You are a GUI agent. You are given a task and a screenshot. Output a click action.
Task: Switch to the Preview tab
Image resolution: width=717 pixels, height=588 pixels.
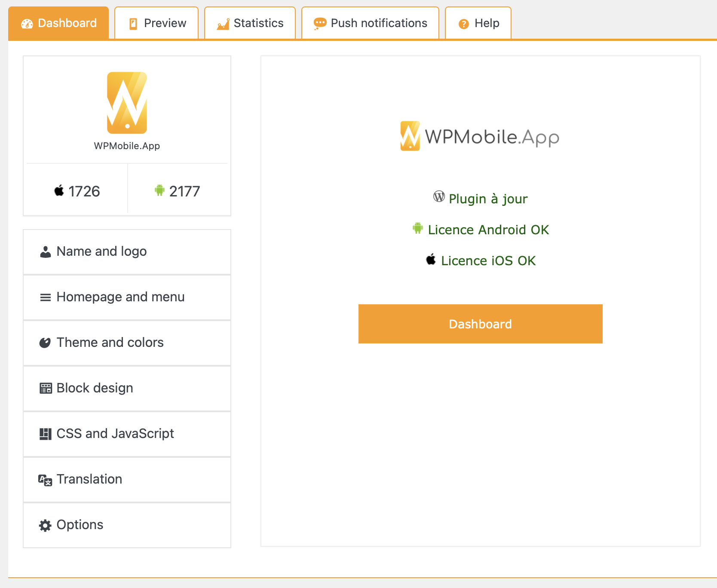156,23
